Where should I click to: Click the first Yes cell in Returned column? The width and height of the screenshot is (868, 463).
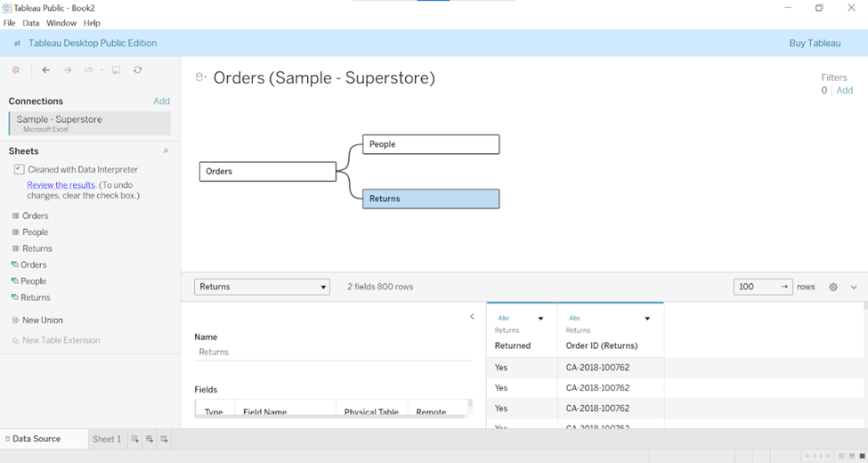522,367
